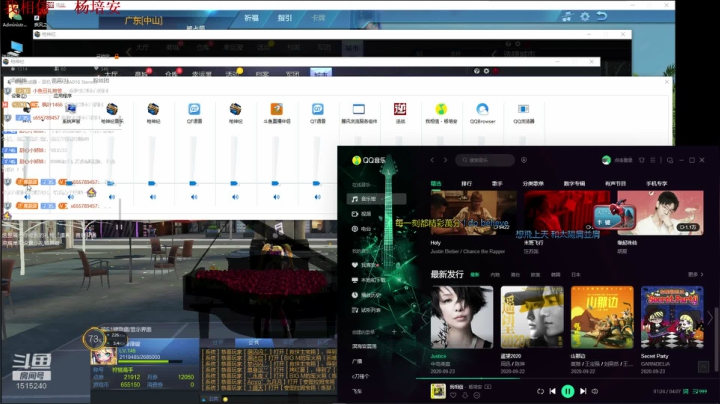Filter new releases by 港台
Viewport: 720px width, 404px height.
tap(515, 275)
